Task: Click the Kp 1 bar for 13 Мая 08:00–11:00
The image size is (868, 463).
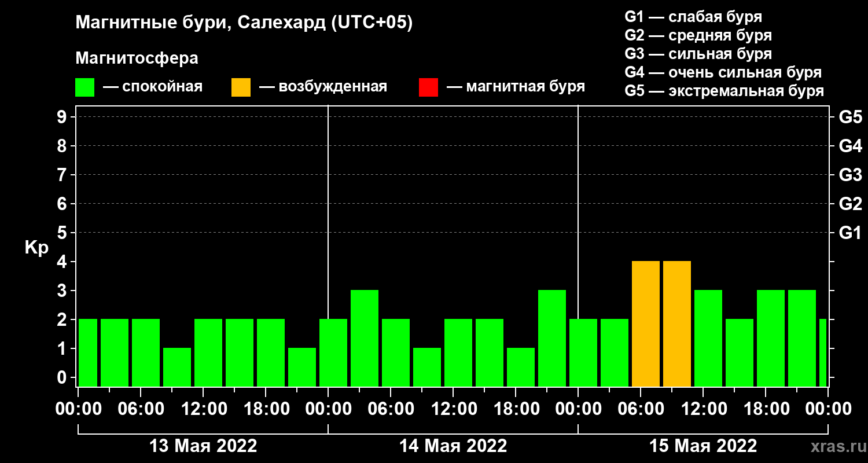Action: [x=177, y=368]
